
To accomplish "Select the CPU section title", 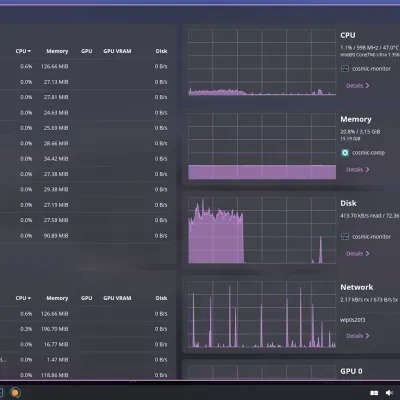I will [x=348, y=35].
